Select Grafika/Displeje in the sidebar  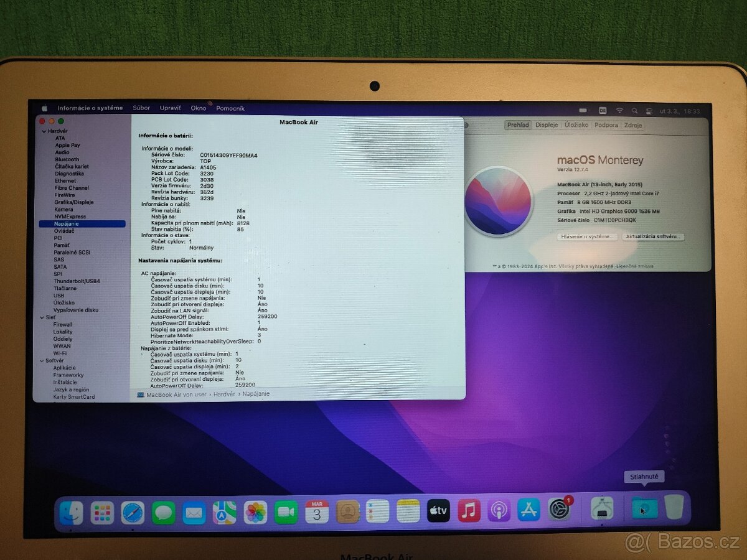(x=73, y=202)
